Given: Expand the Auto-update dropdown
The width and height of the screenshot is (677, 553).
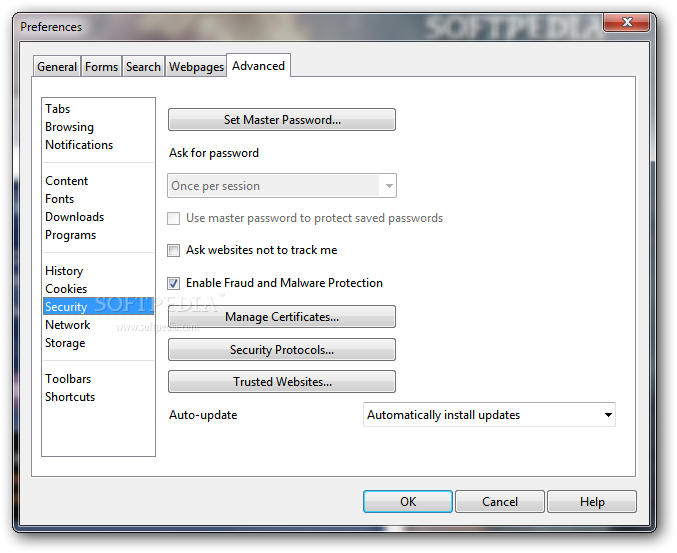Looking at the screenshot, I should point(489,415).
